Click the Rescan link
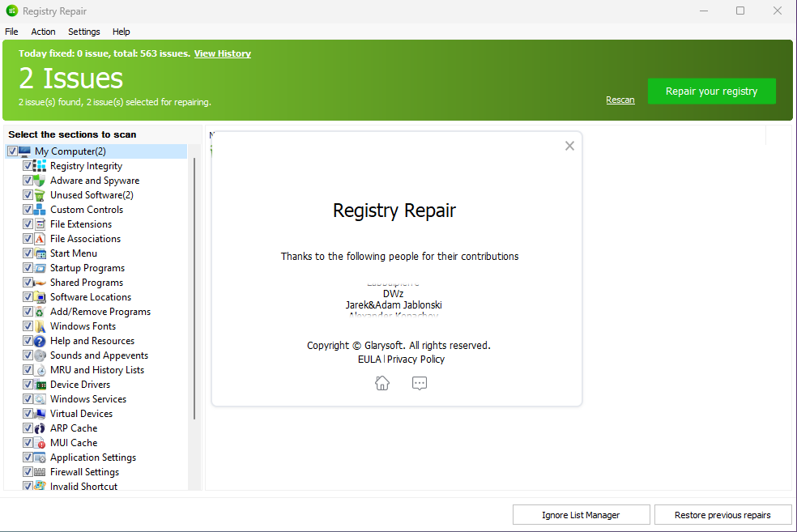This screenshot has height=532, width=797. pos(620,100)
